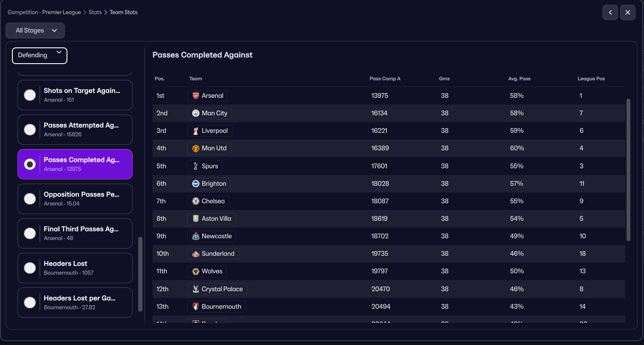Go to the Stats breadcrumb
The height and width of the screenshot is (345, 644).
(95, 12)
